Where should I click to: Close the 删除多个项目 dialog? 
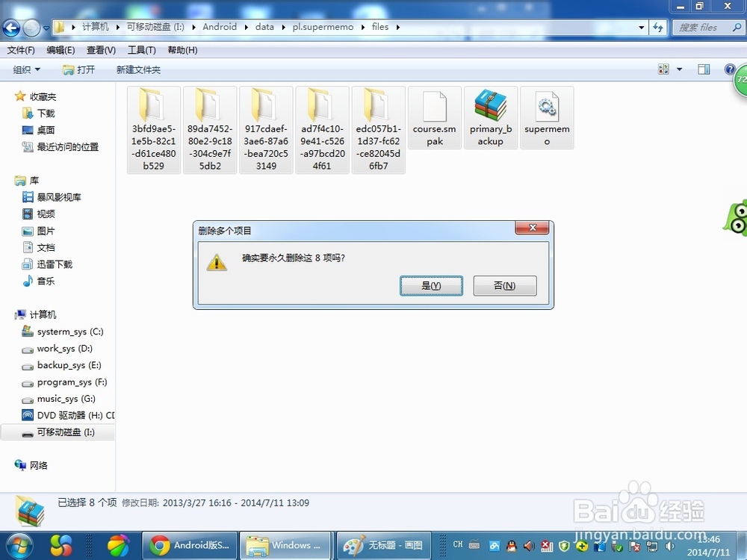(532, 228)
